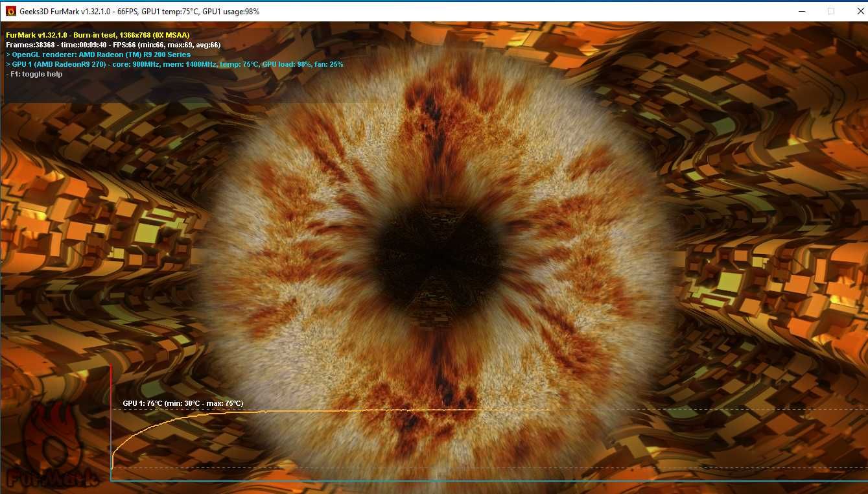
Task: Click the 'Frames:38368' statistics line
Action: (113, 45)
